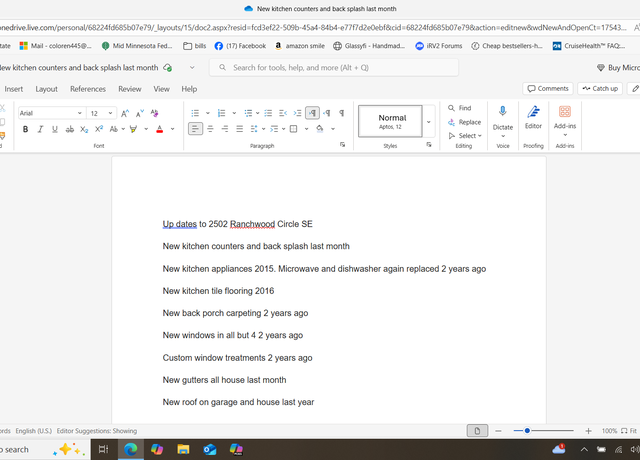This screenshot has width=640, height=460.
Task: Increase the paragraph indent
Action: pyautogui.click(x=297, y=113)
